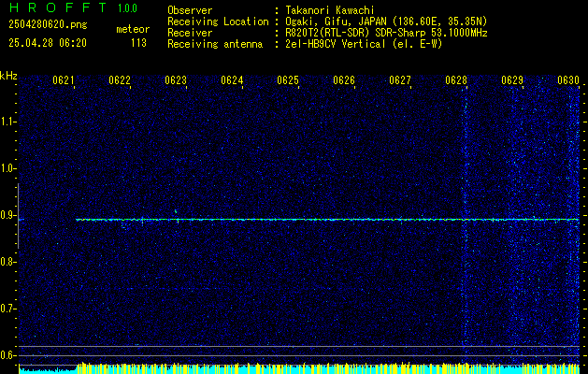Image resolution: width=588 pixels, height=374 pixels.
Task: Click the Observer label
Action: tap(190, 10)
